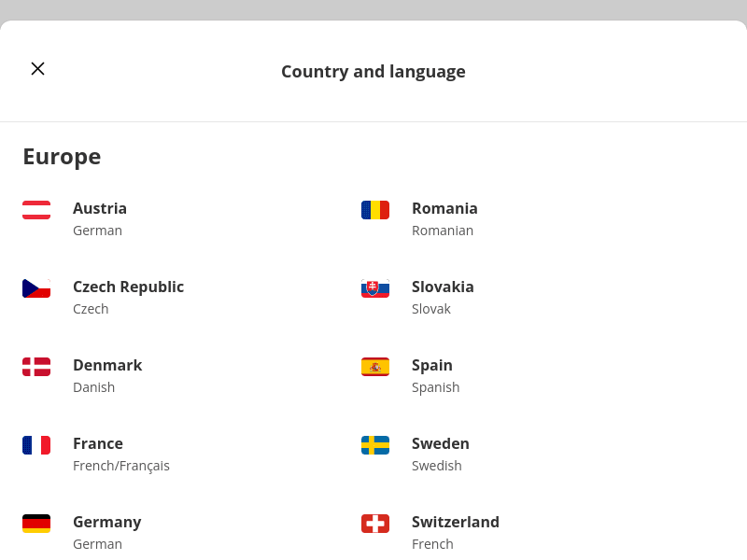Select the Spanish language option

coord(435,387)
